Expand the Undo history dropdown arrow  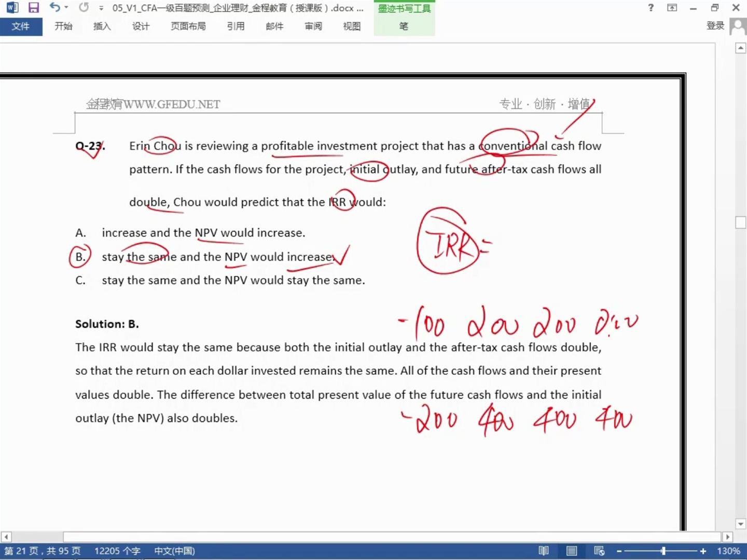[x=66, y=8]
